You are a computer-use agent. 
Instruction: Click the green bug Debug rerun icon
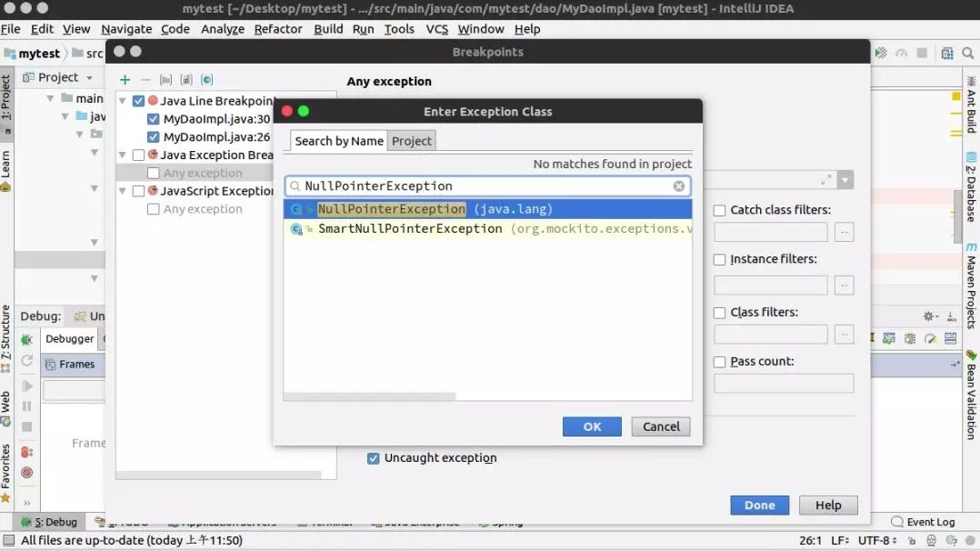[x=27, y=340]
